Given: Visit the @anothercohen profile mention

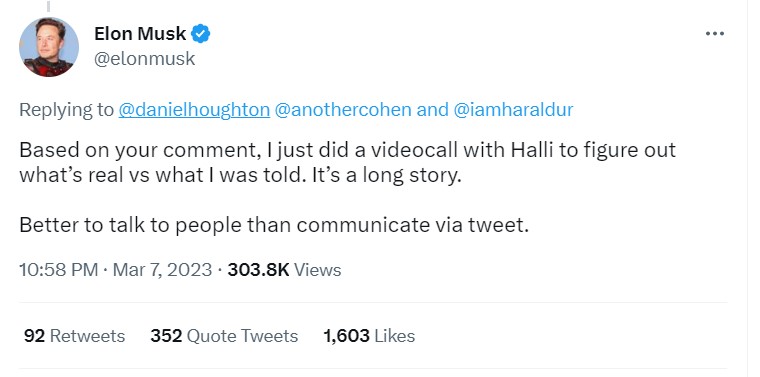Looking at the screenshot, I should pos(343,110).
